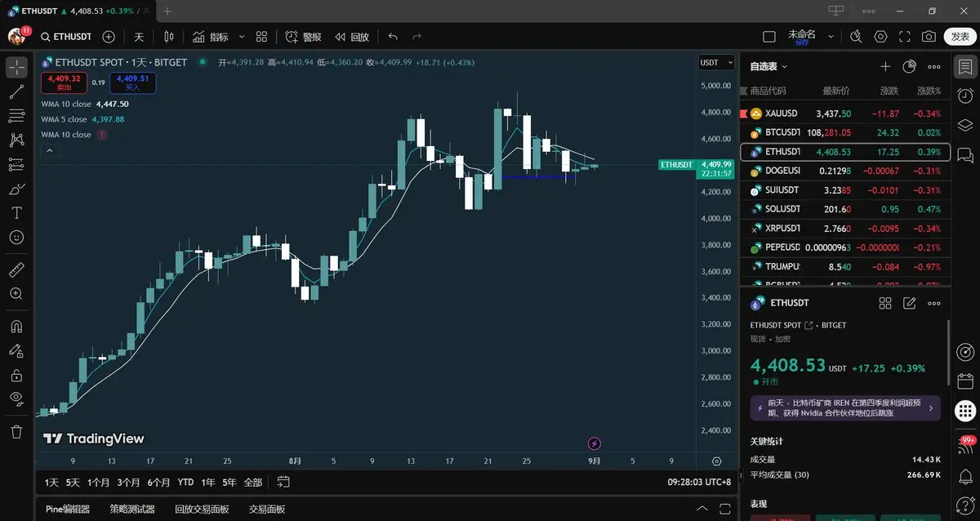Add symbol to watchlist with plus icon
The height and width of the screenshot is (521, 980).
coord(885,66)
